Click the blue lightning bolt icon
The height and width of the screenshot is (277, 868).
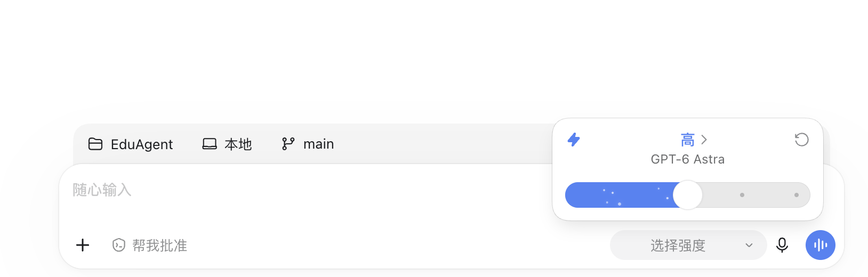pyautogui.click(x=574, y=140)
